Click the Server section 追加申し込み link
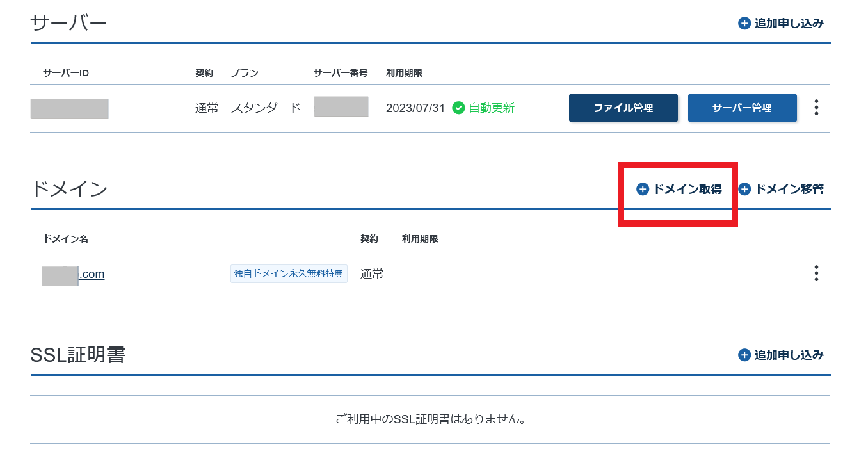 coord(782,24)
